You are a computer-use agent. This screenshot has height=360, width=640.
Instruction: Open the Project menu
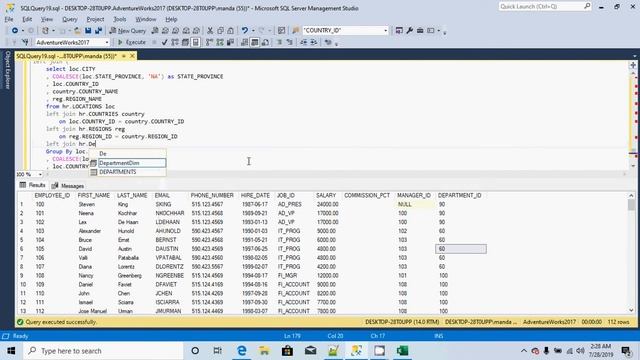95,19
